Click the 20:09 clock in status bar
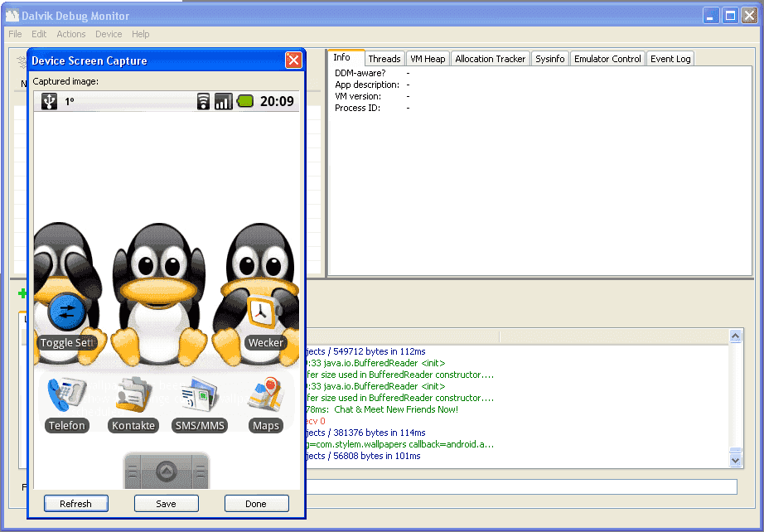This screenshot has height=532, width=764. pos(277,101)
